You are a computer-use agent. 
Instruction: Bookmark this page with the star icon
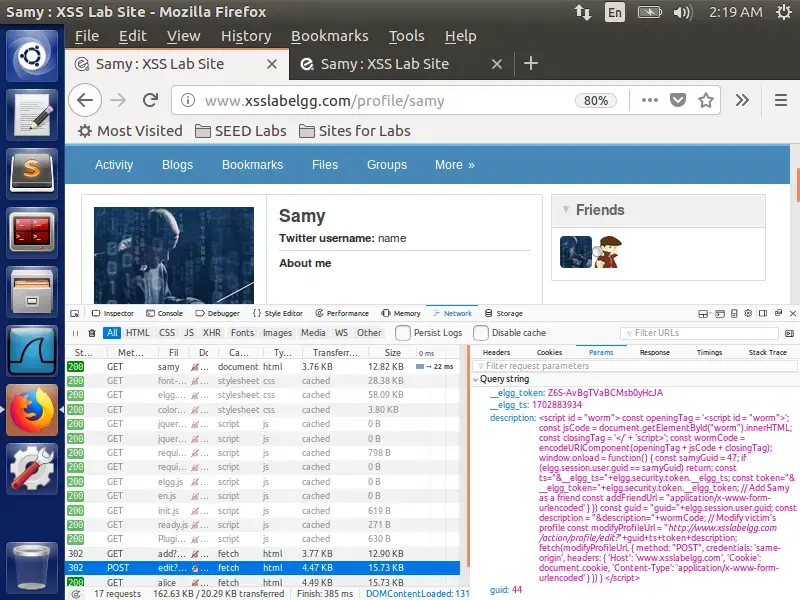706,100
